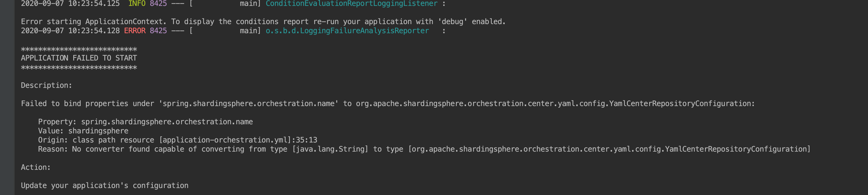Viewport: 868px width, 195px height.
Task: Click the 'Description:' label
Action: 46,85
